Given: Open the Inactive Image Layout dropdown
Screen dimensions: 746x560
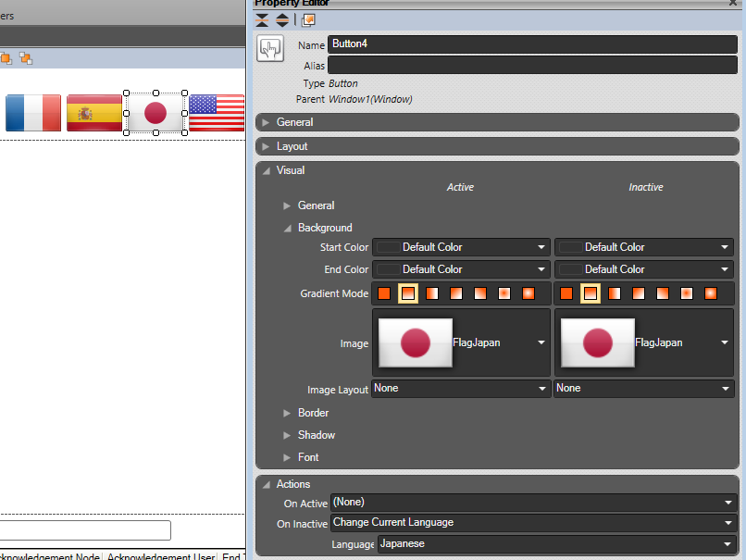Looking at the screenshot, I should 726,389.
